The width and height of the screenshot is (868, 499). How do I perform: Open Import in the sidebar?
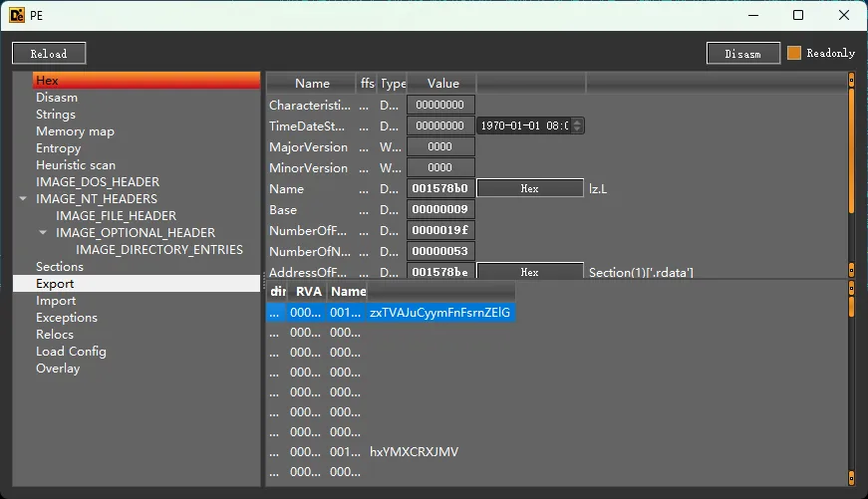pyautogui.click(x=56, y=301)
